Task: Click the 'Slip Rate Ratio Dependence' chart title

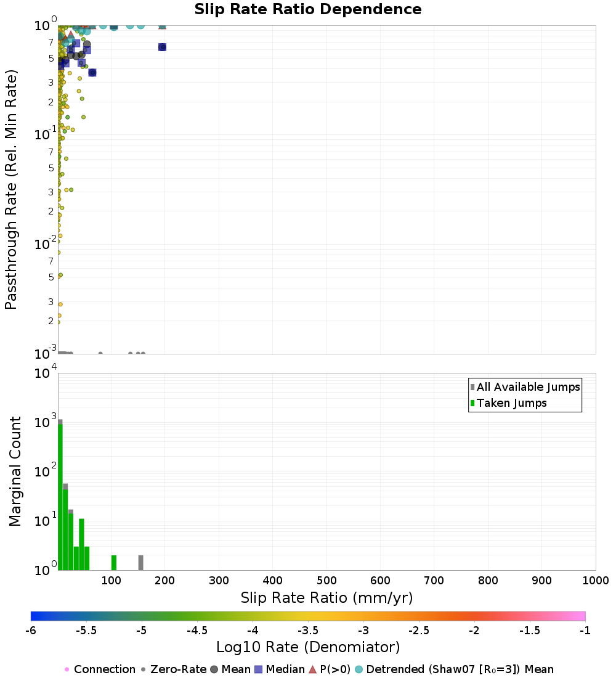Action: pyautogui.click(x=308, y=9)
